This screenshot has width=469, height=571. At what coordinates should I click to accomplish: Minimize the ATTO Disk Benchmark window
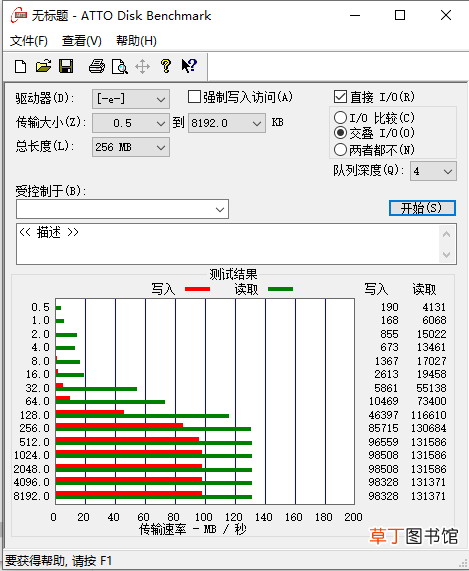point(355,16)
